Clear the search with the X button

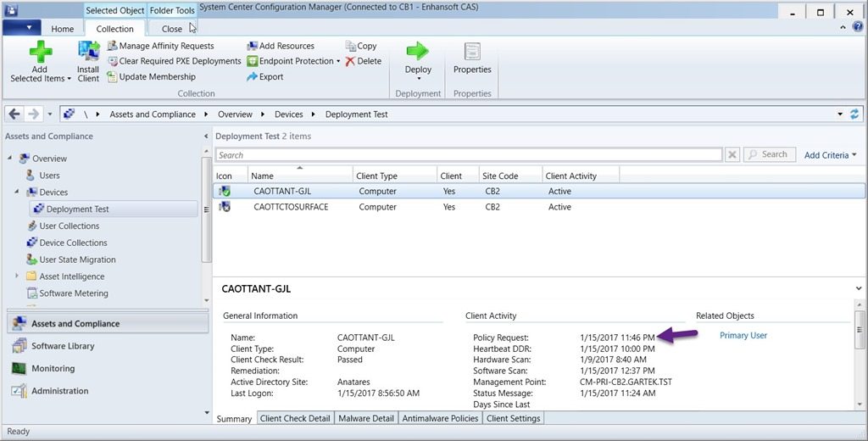coord(732,155)
